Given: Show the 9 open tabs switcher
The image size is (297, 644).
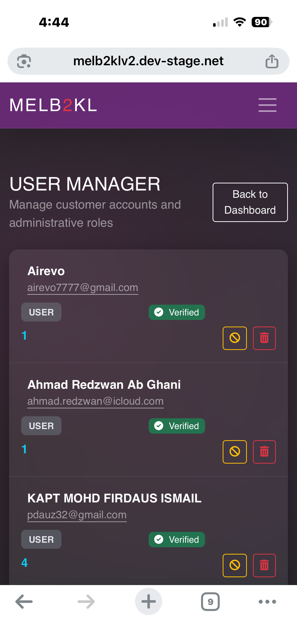Looking at the screenshot, I should [x=210, y=602].
